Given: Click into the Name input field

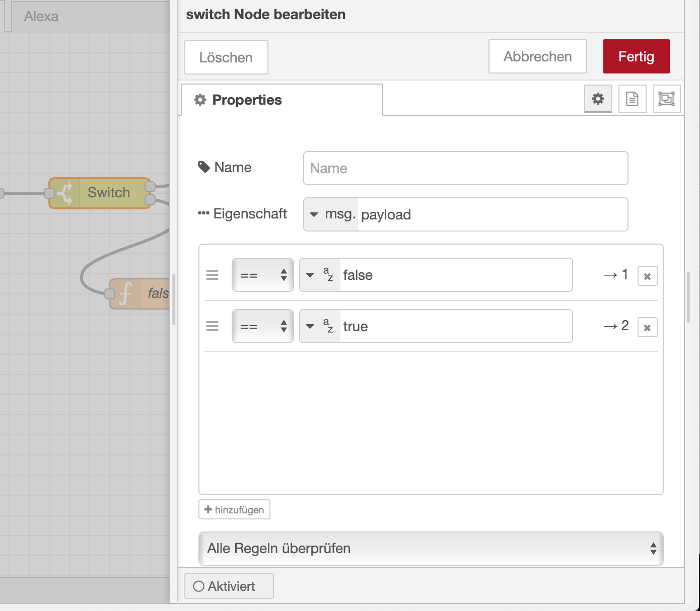Looking at the screenshot, I should pos(465,168).
